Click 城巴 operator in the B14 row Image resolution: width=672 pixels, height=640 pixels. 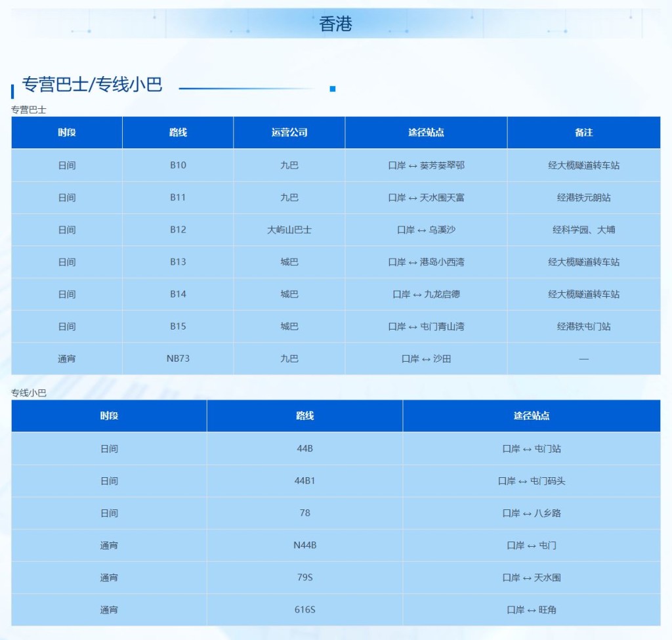click(289, 294)
